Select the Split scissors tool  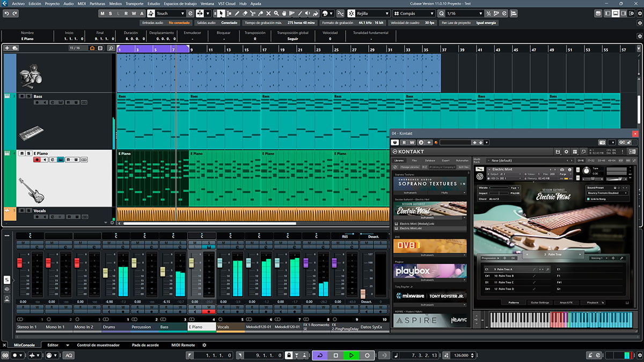[252, 13]
